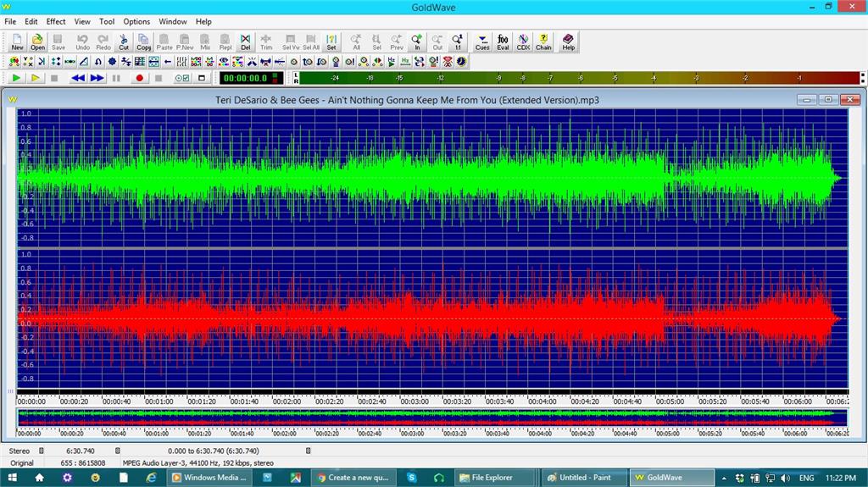Click the 00:03:00 mark on the time ruler
Viewport: 868px width, 487px height.
click(x=414, y=401)
